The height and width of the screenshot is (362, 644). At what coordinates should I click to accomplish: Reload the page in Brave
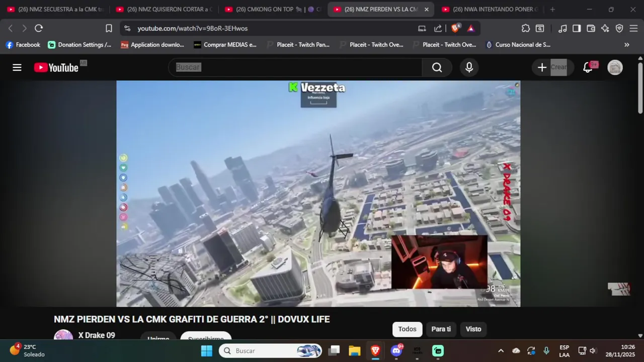pos(39,28)
